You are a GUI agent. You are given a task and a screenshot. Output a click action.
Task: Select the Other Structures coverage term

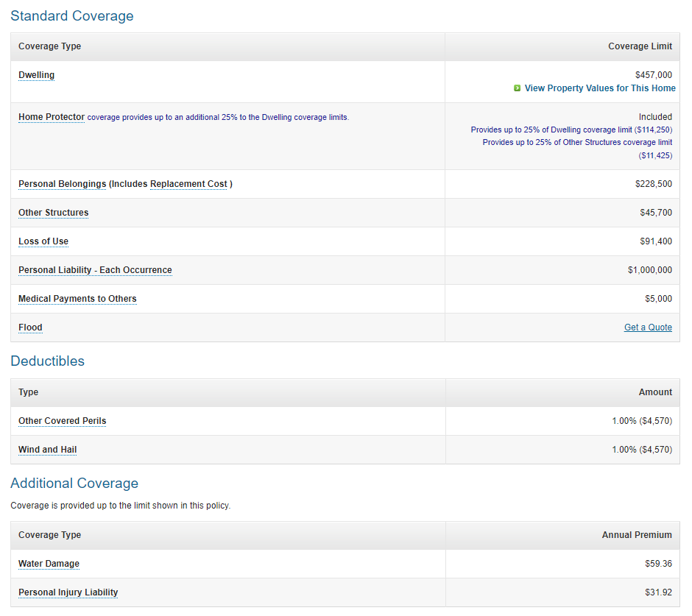point(53,213)
